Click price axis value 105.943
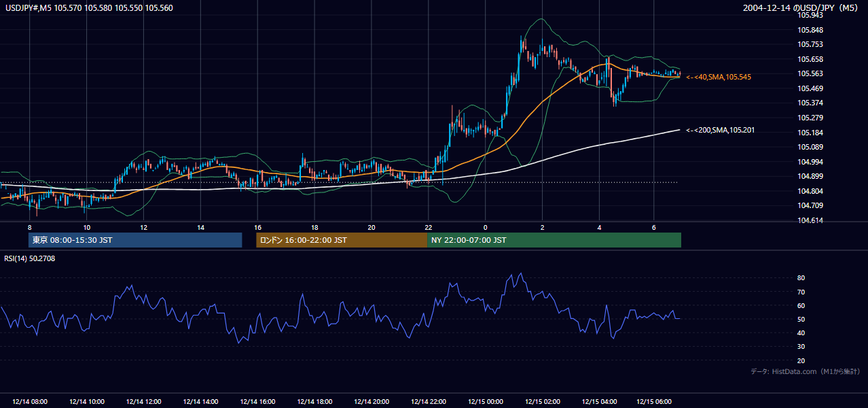 click(x=810, y=16)
